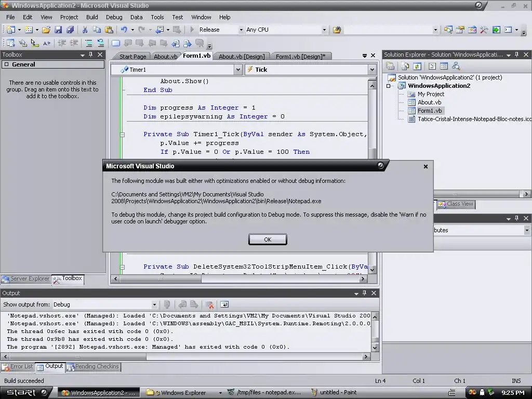Click the Increase Line Indent icon

click(x=74, y=43)
